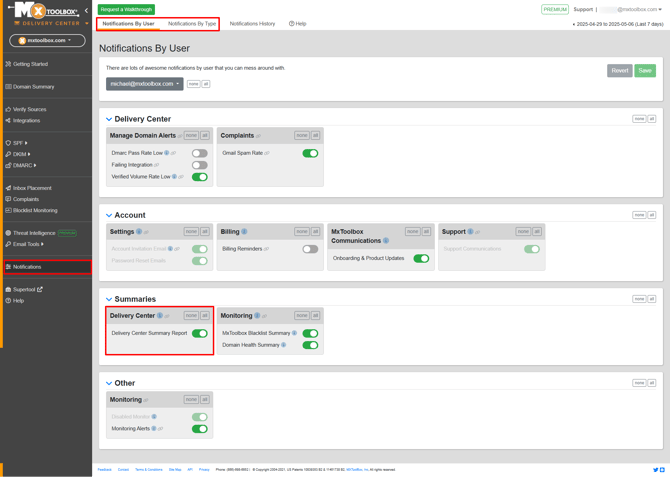Open the mxtoolbox.com domain selector

[47, 41]
